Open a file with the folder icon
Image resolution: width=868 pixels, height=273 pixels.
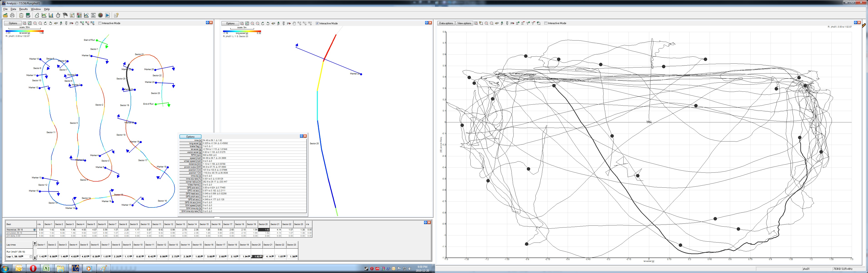tap(5, 15)
